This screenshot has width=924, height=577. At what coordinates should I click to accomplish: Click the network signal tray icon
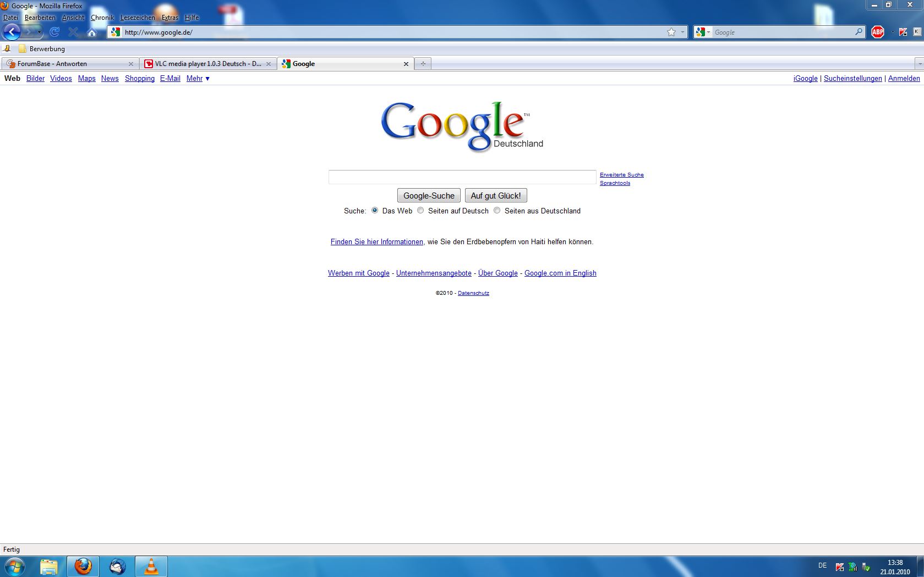point(853,567)
